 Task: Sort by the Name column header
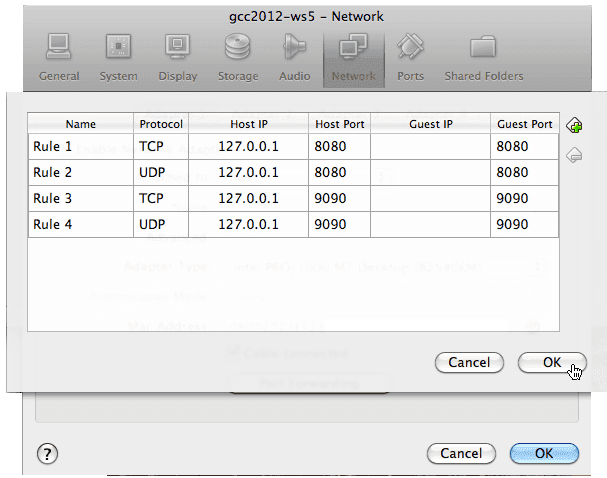80,124
